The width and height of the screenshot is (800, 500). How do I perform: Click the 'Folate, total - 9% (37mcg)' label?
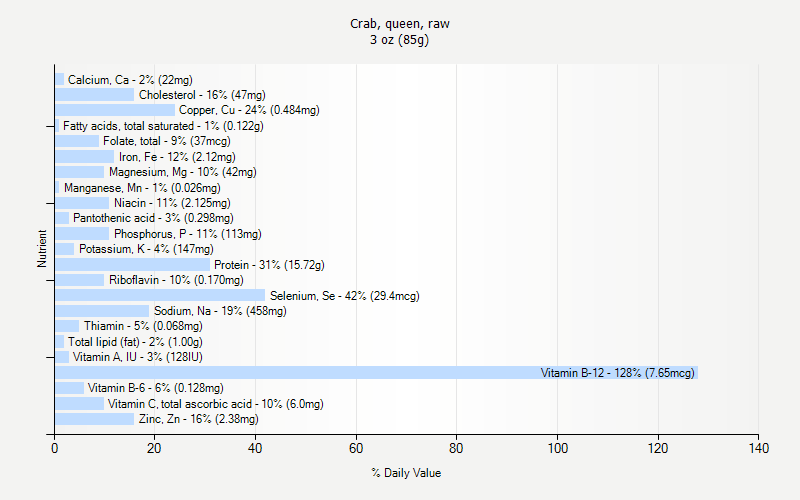point(167,141)
